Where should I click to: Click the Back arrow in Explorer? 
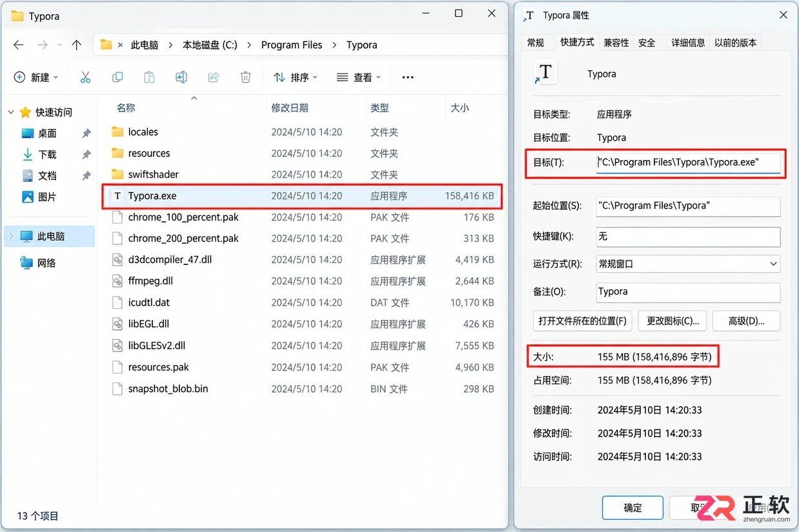click(19, 44)
